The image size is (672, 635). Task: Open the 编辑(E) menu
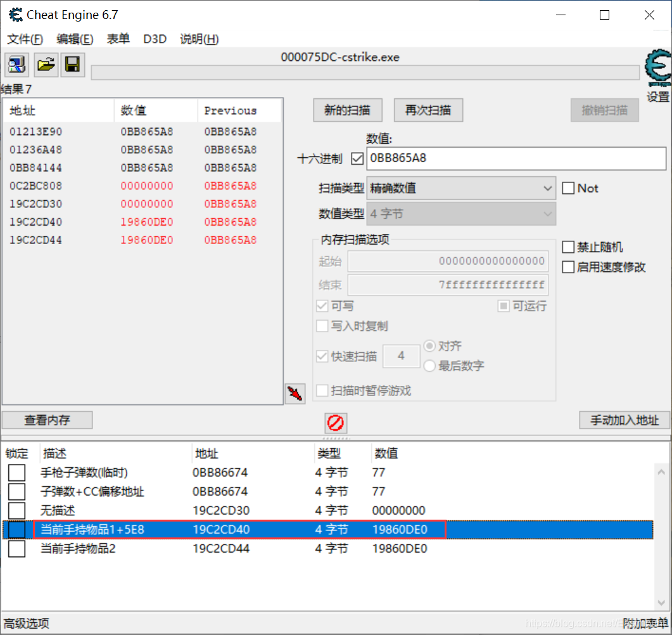pyautogui.click(x=75, y=39)
